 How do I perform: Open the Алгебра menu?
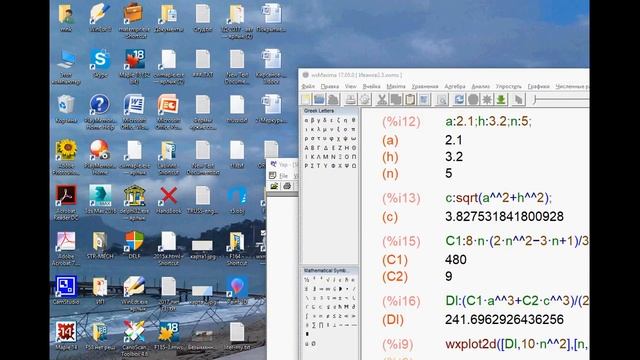point(455,86)
